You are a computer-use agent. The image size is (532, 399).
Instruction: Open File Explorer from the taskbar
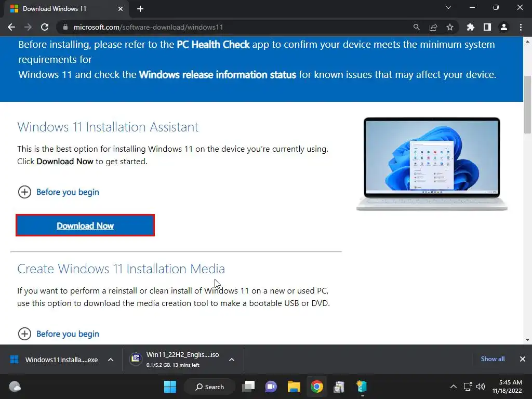click(x=294, y=387)
